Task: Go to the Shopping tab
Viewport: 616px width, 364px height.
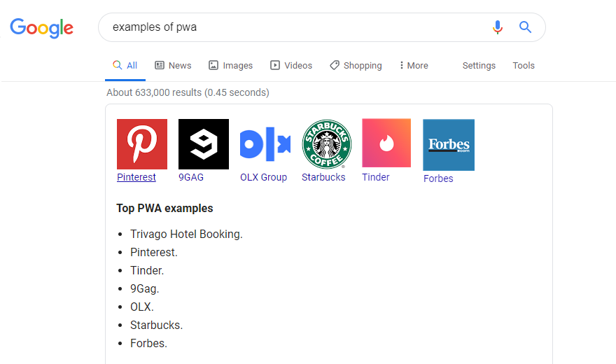Action: coord(356,65)
